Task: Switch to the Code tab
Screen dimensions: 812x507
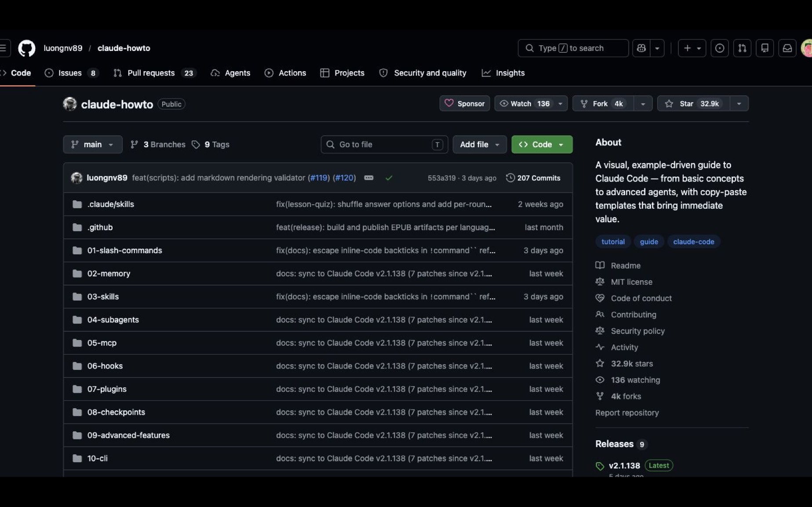Action: point(17,73)
